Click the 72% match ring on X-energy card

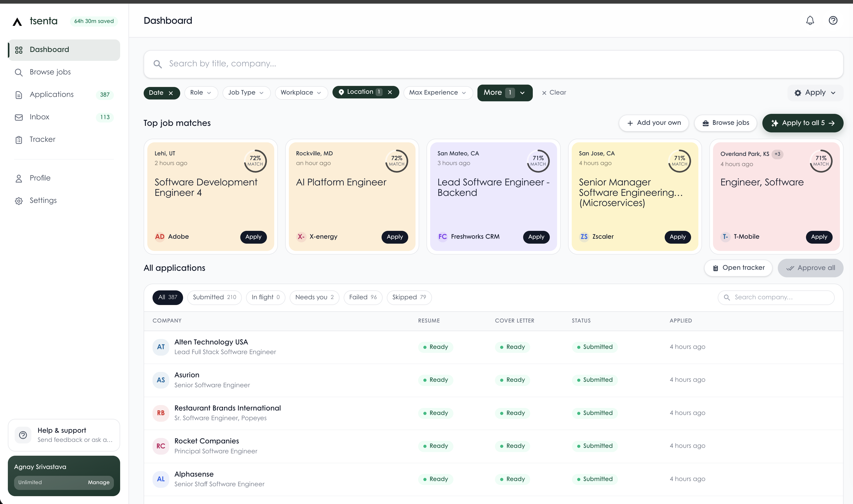coord(397,161)
